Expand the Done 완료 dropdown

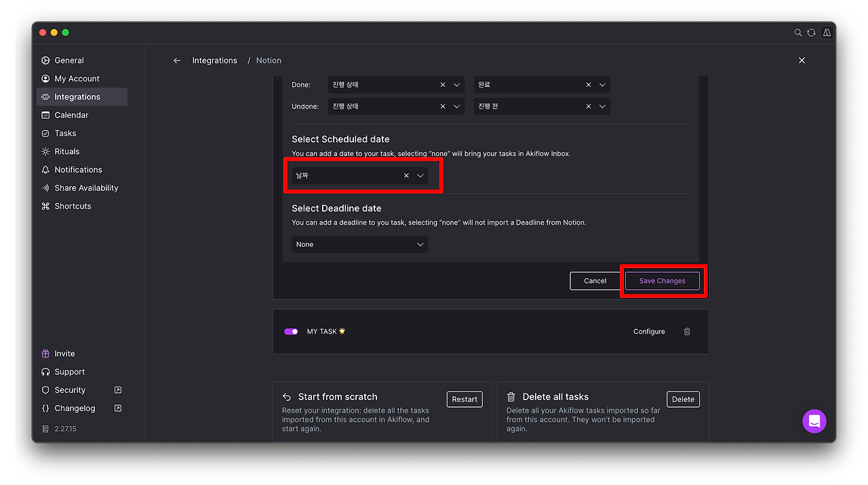[x=602, y=85]
